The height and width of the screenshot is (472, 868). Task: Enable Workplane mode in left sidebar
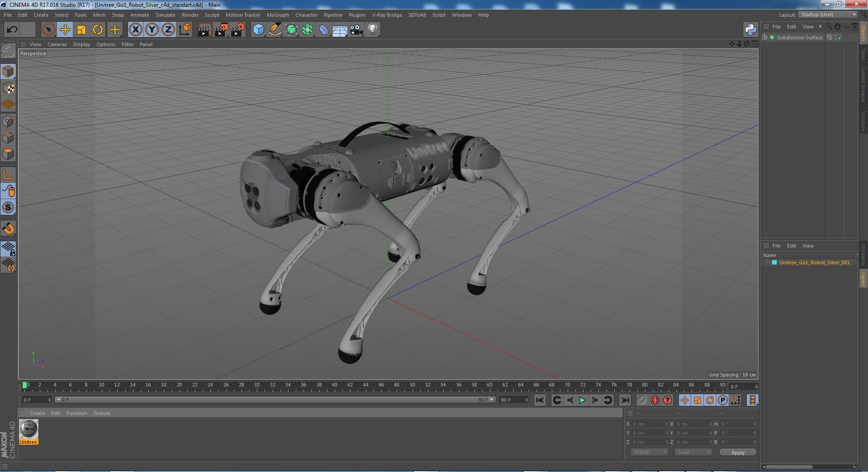click(x=8, y=105)
